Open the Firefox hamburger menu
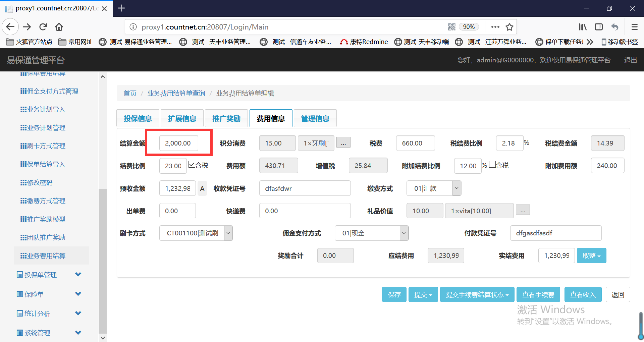644x342 pixels. click(634, 27)
